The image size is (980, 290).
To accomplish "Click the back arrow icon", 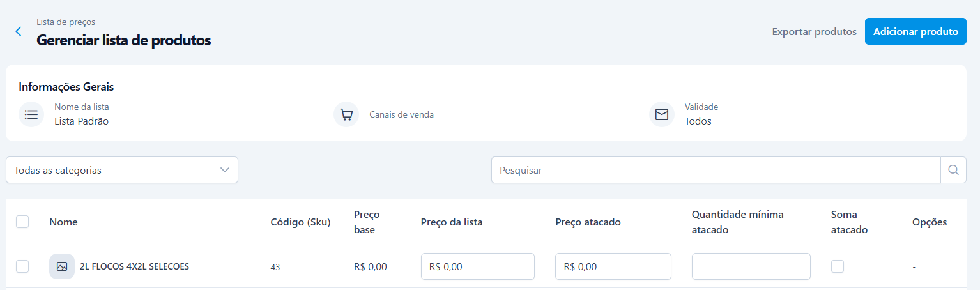I will [19, 31].
